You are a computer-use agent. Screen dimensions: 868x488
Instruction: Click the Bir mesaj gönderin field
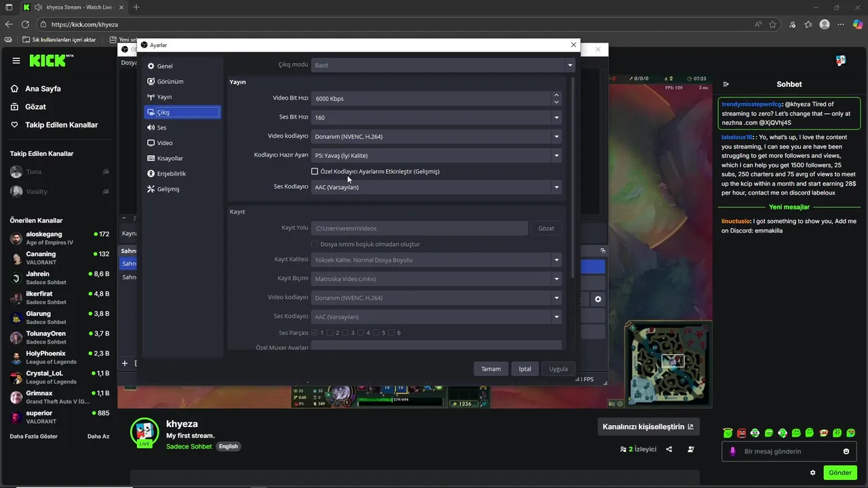789,451
